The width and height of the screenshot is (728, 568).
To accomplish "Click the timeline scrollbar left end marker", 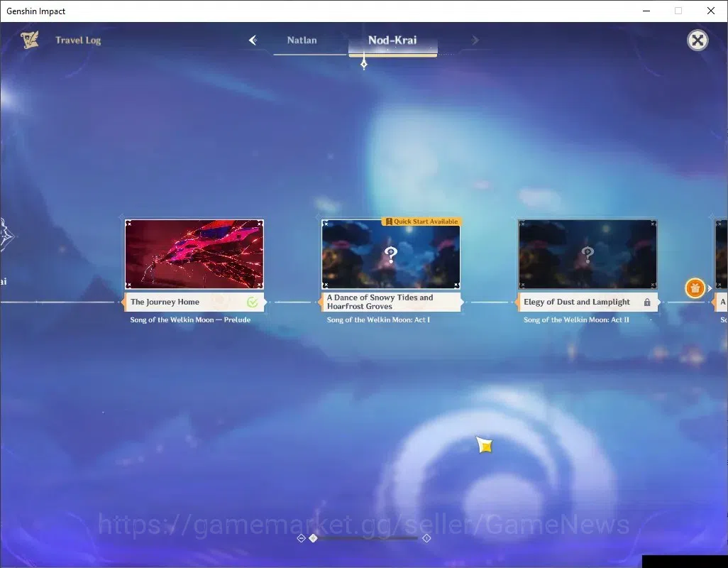I will pos(301,538).
